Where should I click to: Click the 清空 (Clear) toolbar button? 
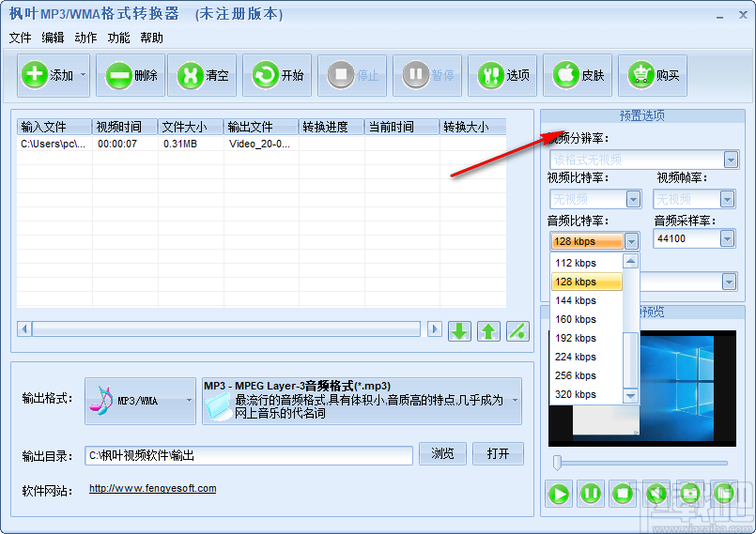coord(202,75)
